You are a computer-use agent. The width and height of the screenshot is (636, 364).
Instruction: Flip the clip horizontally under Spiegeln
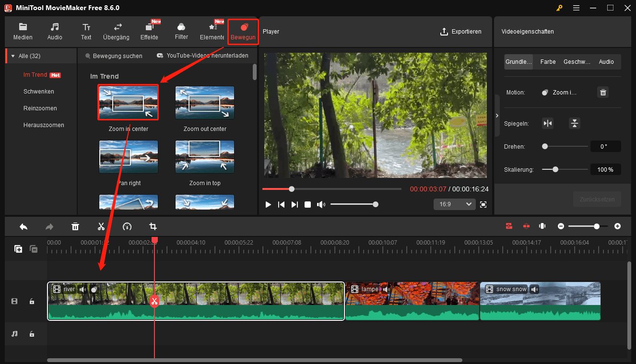[x=548, y=123]
